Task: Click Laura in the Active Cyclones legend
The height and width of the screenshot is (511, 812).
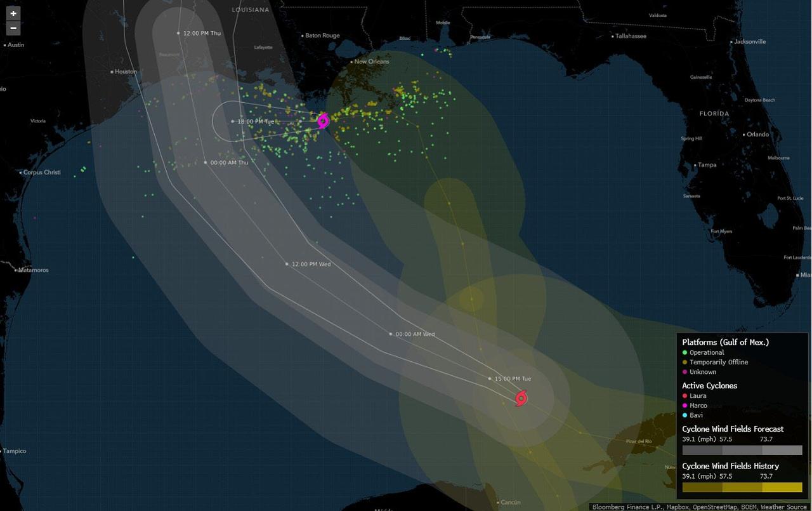Action: pyautogui.click(x=698, y=395)
